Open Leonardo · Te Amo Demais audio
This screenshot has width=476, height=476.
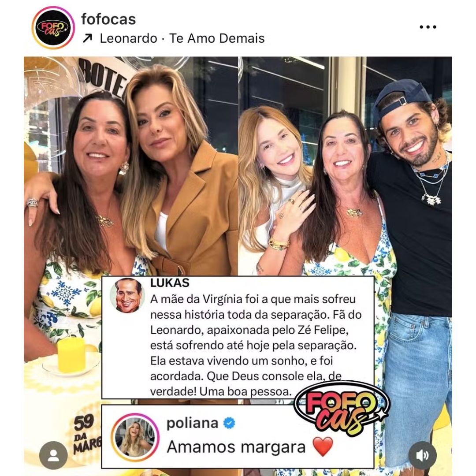[182, 38]
